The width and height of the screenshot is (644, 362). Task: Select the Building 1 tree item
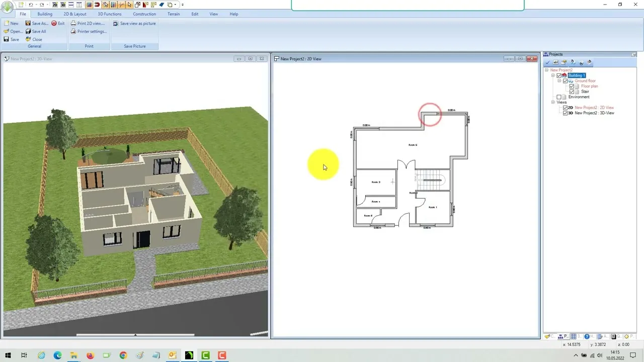click(577, 75)
